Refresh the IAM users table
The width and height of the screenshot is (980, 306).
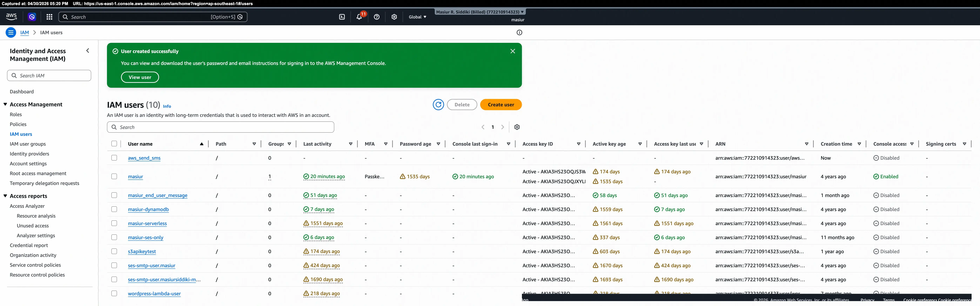438,105
